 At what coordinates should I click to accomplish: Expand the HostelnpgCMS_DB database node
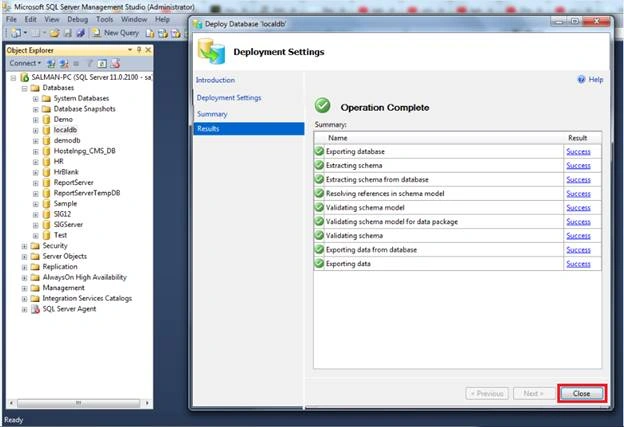click(35, 151)
